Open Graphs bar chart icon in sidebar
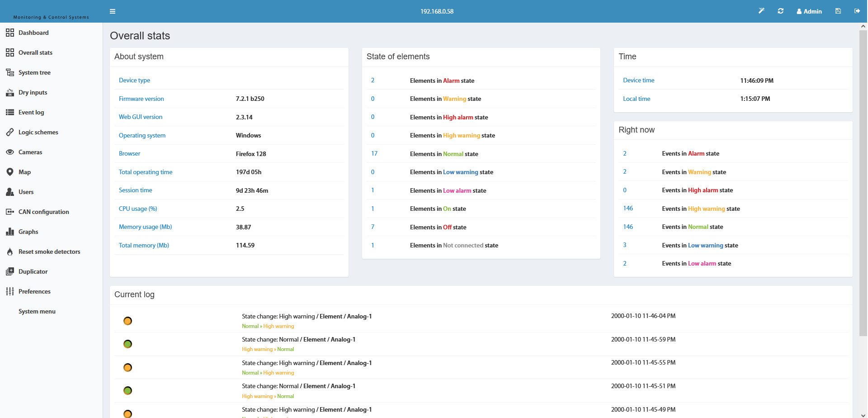The width and height of the screenshot is (868, 418). point(10,232)
